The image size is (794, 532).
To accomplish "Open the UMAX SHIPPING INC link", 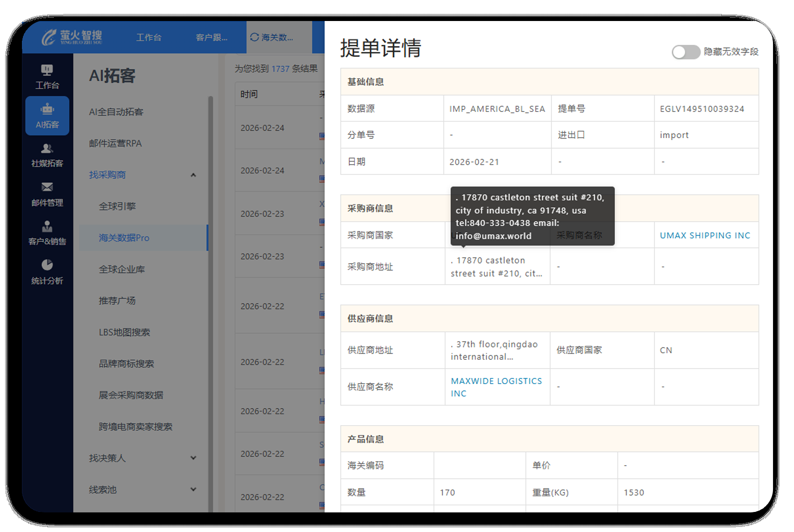I will click(705, 236).
